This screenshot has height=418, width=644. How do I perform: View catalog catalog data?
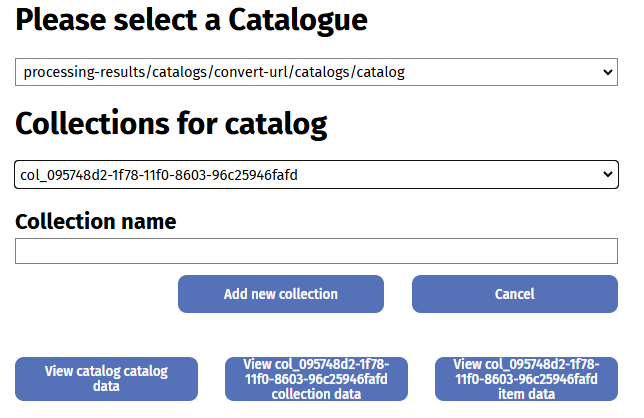coord(106,379)
